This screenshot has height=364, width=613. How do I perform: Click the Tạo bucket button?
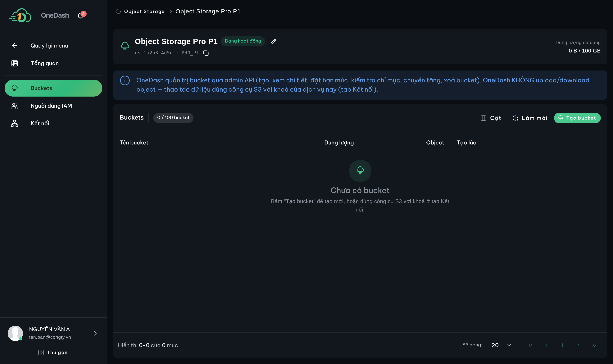tap(577, 118)
